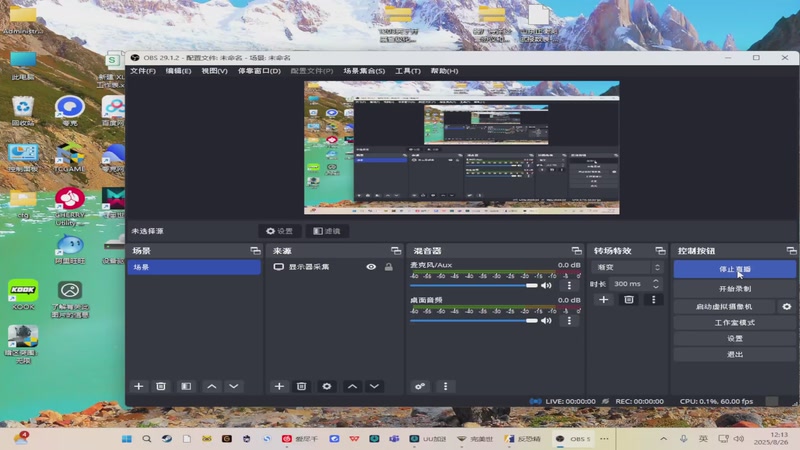The height and width of the screenshot is (450, 800).
Task: Open 麦克风/Aux channel three-dot menu
Action: [x=569, y=285]
